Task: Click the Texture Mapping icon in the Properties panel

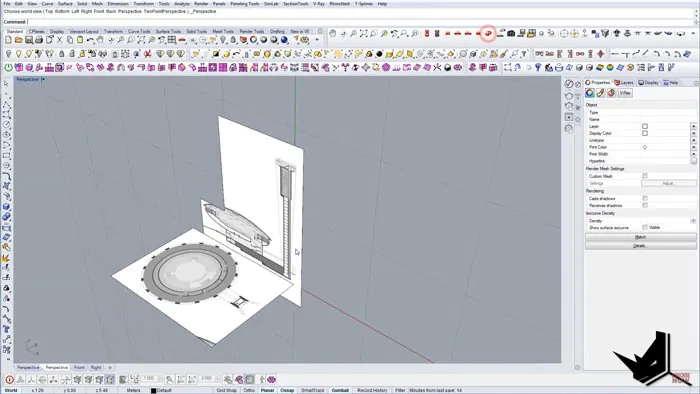Action: coord(611,93)
